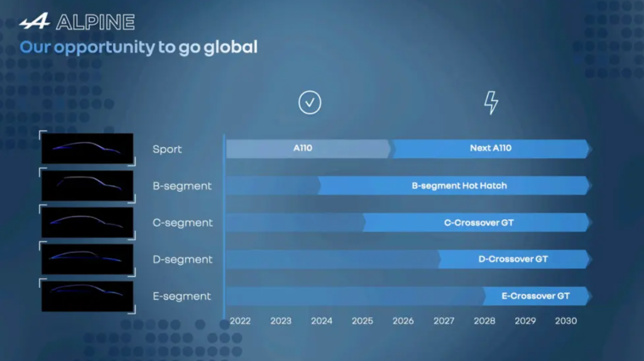The width and height of the screenshot is (644, 361).
Task: Select the 2030 year label
Action: pos(565,321)
